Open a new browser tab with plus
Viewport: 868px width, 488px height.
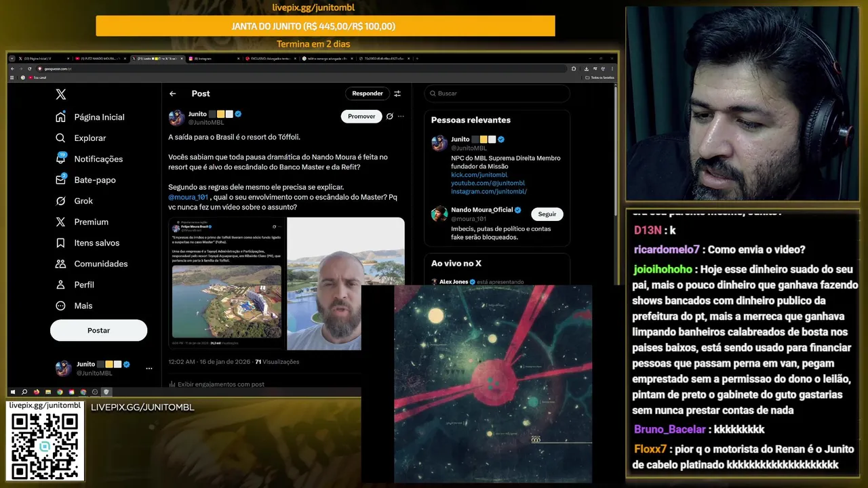tap(417, 58)
